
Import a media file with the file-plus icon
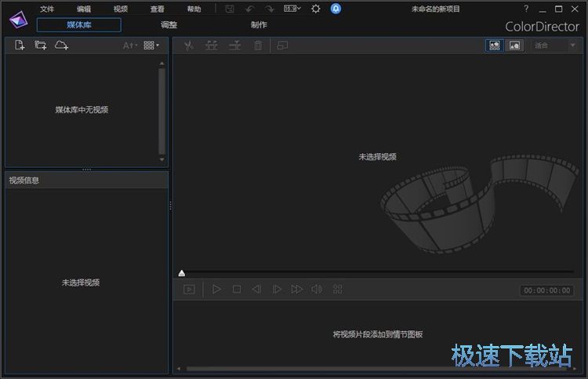pos(20,46)
